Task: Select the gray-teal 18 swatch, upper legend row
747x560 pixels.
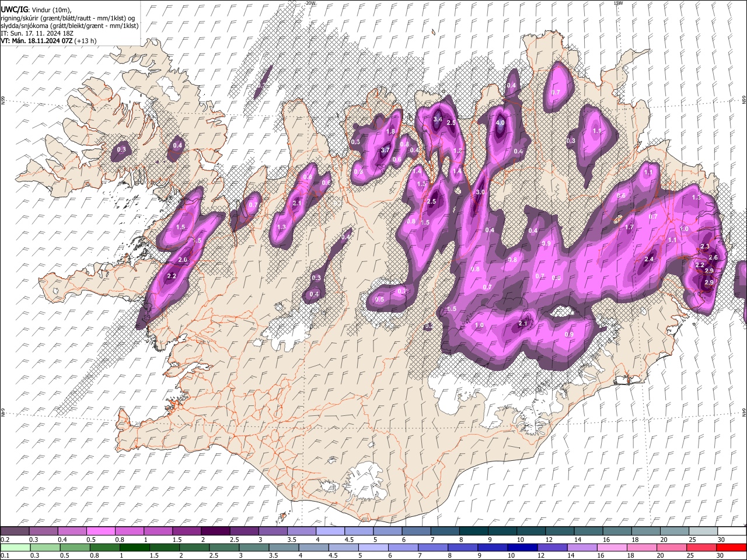Action: click(646, 531)
